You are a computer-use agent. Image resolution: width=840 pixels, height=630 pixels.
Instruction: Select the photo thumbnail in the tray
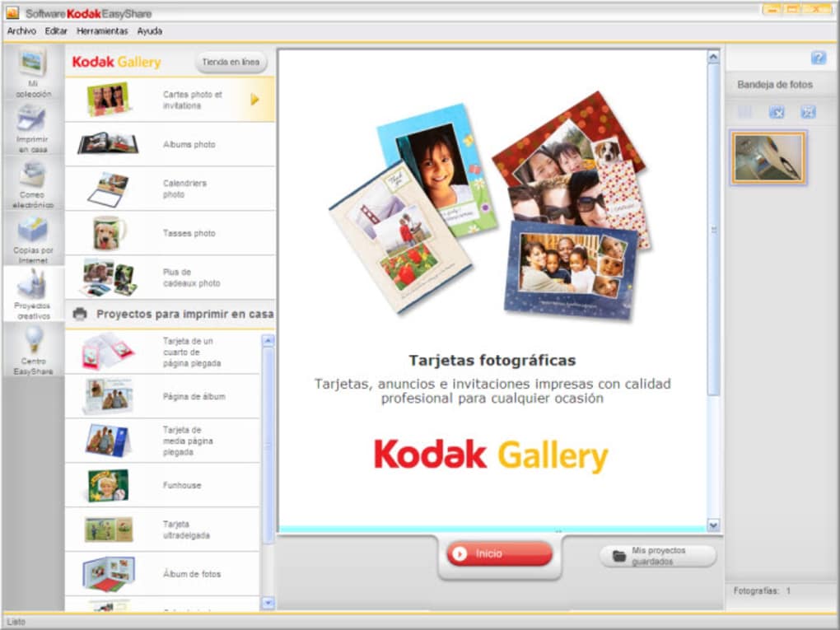click(x=768, y=157)
